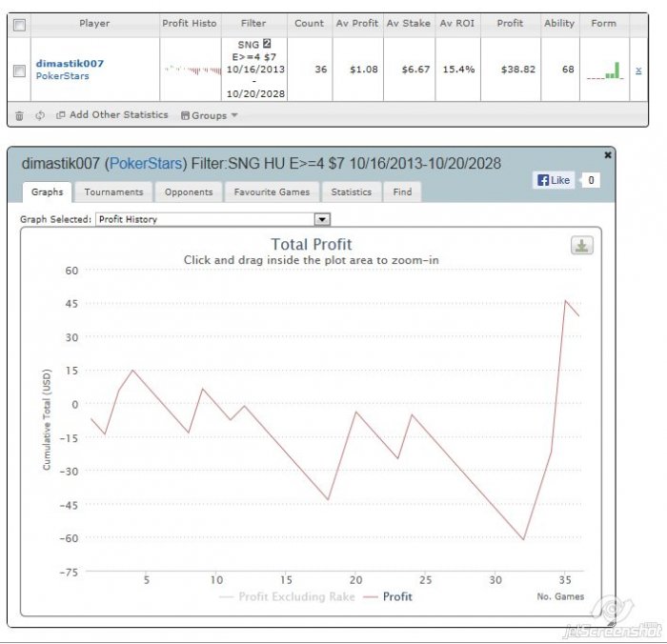Click the chart peak near game 35
667x644 pixels.
(565, 301)
